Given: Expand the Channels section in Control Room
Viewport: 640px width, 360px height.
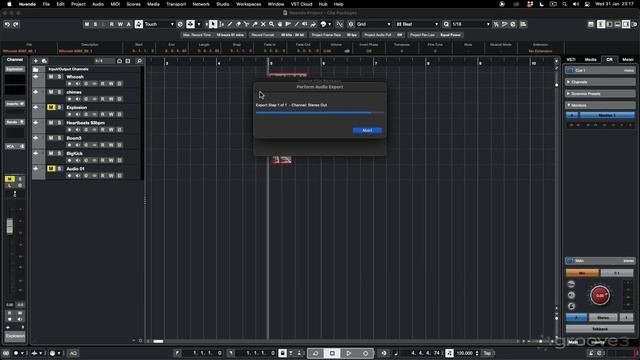Looking at the screenshot, I should pyautogui.click(x=600, y=82).
